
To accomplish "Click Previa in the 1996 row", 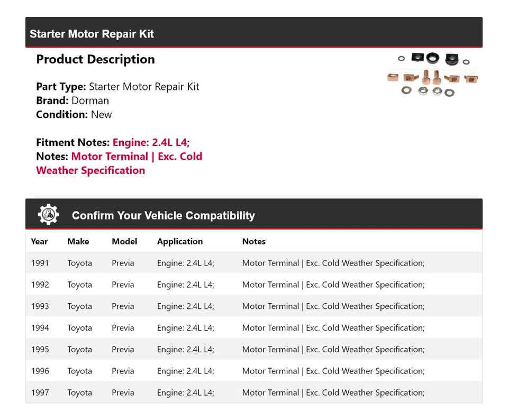I will click(123, 371).
